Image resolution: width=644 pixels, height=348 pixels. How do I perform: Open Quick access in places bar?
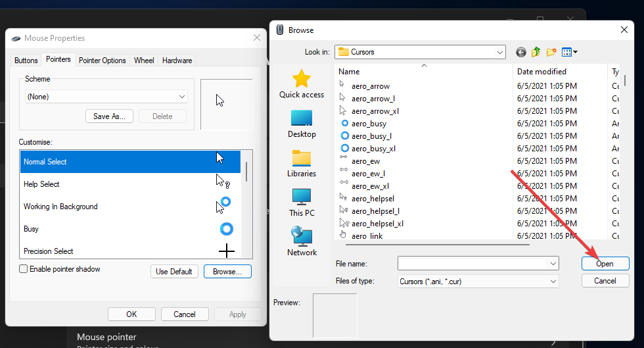pos(302,84)
